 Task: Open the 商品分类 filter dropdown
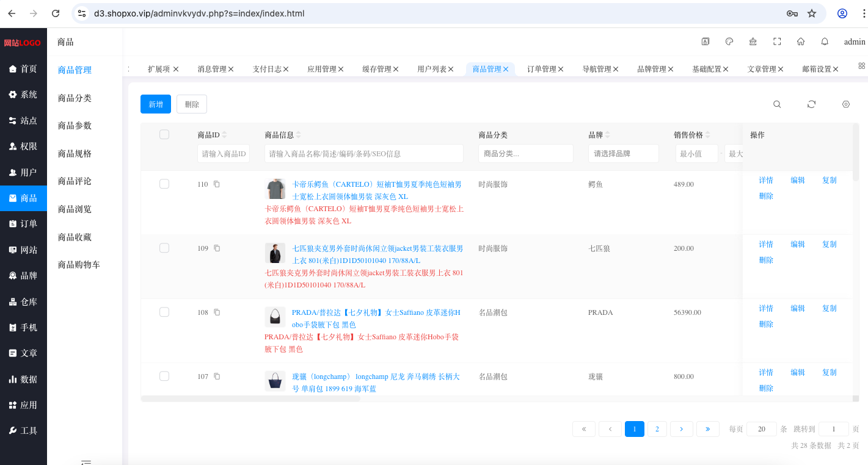click(526, 153)
